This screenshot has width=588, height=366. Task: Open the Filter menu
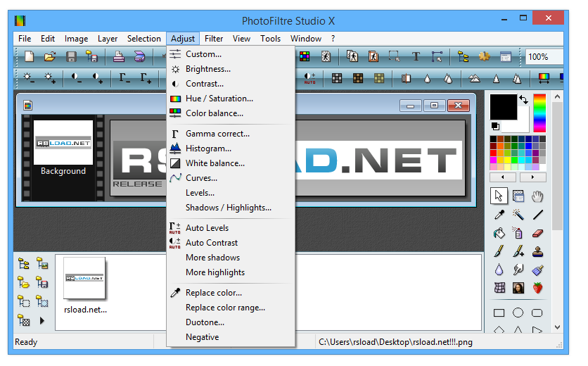click(214, 39)
